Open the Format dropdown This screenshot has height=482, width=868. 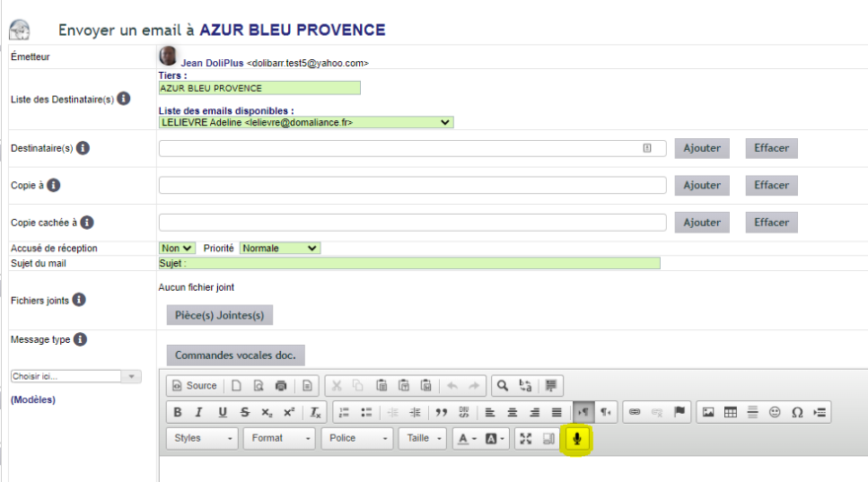coord(279,439)
